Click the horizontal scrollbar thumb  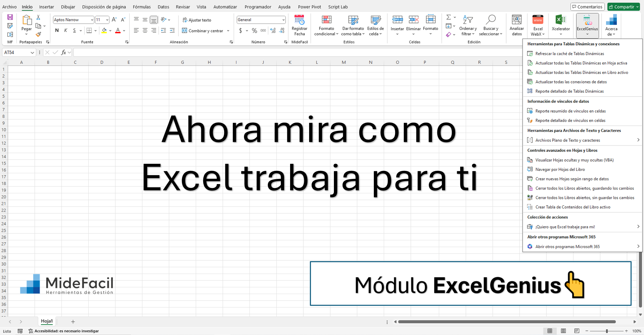[x=507, y=321]
